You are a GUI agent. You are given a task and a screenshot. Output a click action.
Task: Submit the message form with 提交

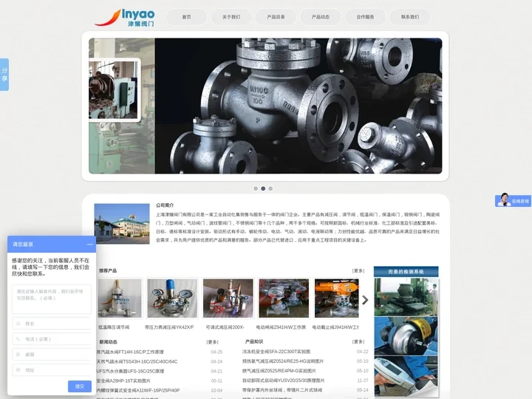80,386
